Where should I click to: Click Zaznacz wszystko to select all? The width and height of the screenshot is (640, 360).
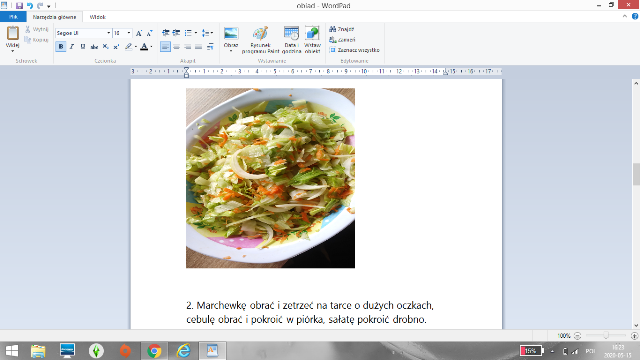click(x=355, y=50)
